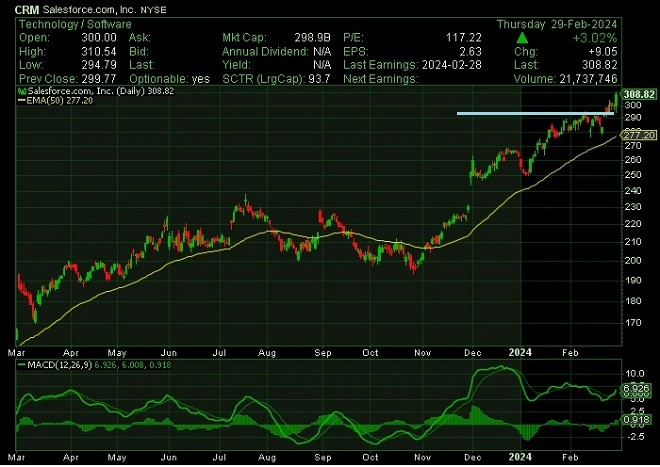Click the Mkt Cap value 298.9B
Image resolution: width=660 pixels, height=467 pixels.
point(312,37)
